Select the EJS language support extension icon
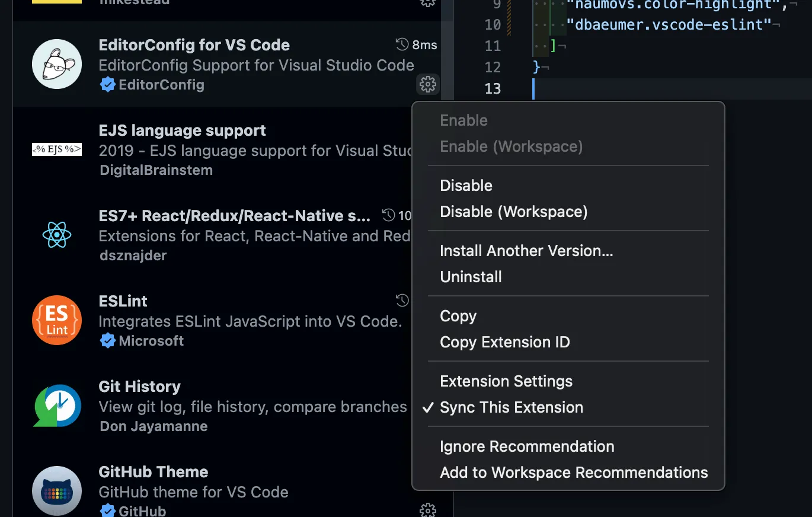 pos(56,149)
